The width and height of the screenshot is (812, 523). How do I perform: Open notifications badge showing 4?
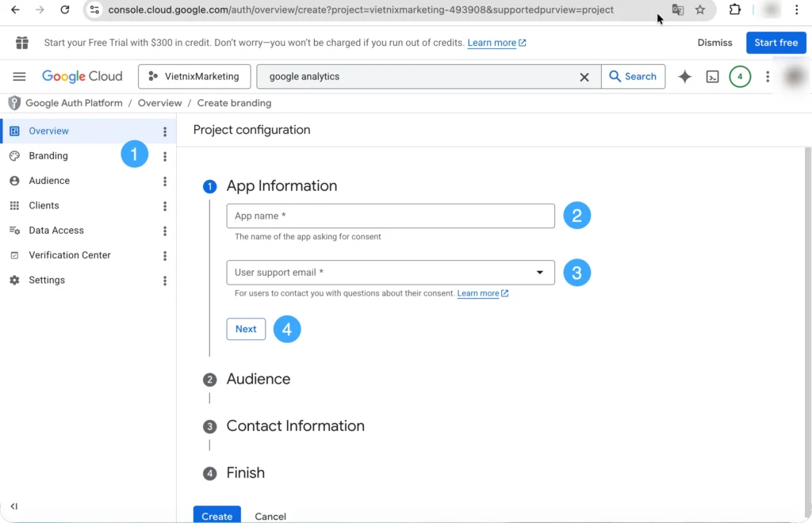tap(739, 77)
